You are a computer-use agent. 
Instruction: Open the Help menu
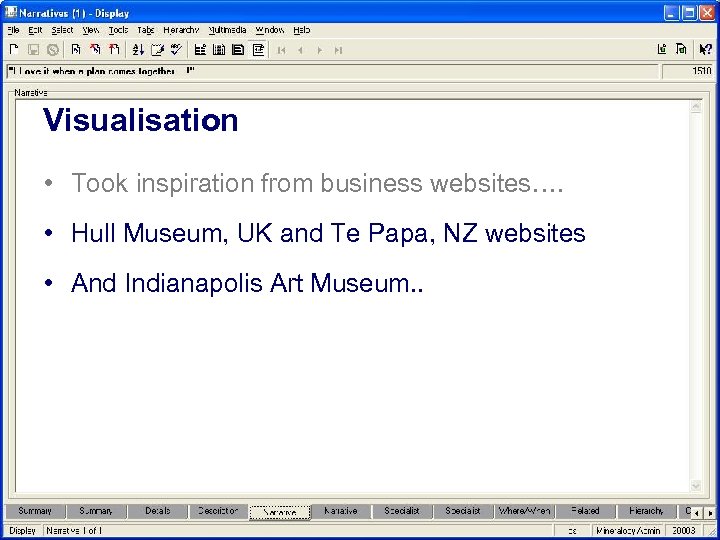tap(302, 30)
